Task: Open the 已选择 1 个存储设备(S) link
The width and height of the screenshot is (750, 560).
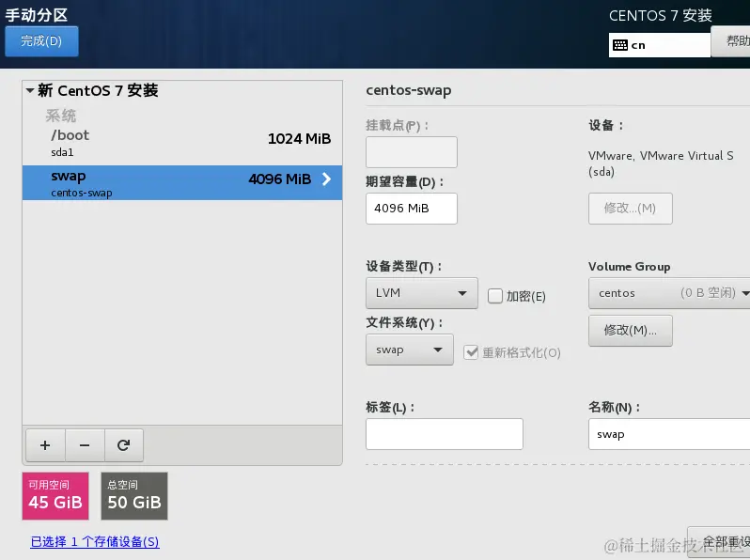Action: 95,541
